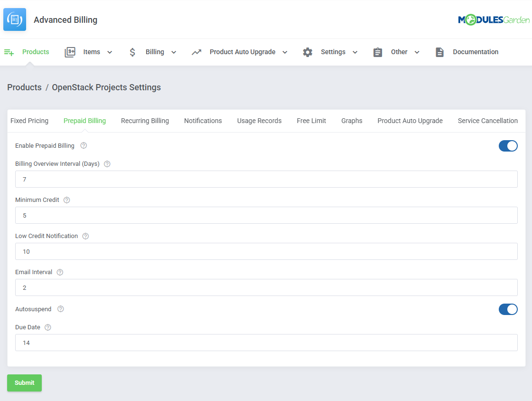Open the Product Auto Upgrade settings tab
The height and width of the screenshot is (401, 532).
pos(410,121)
